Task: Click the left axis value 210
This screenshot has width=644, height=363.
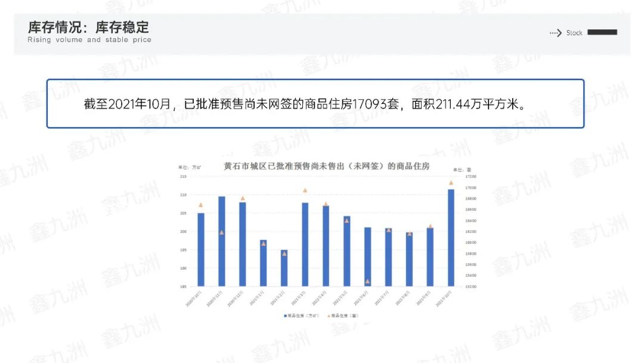Action: (183, 195)
